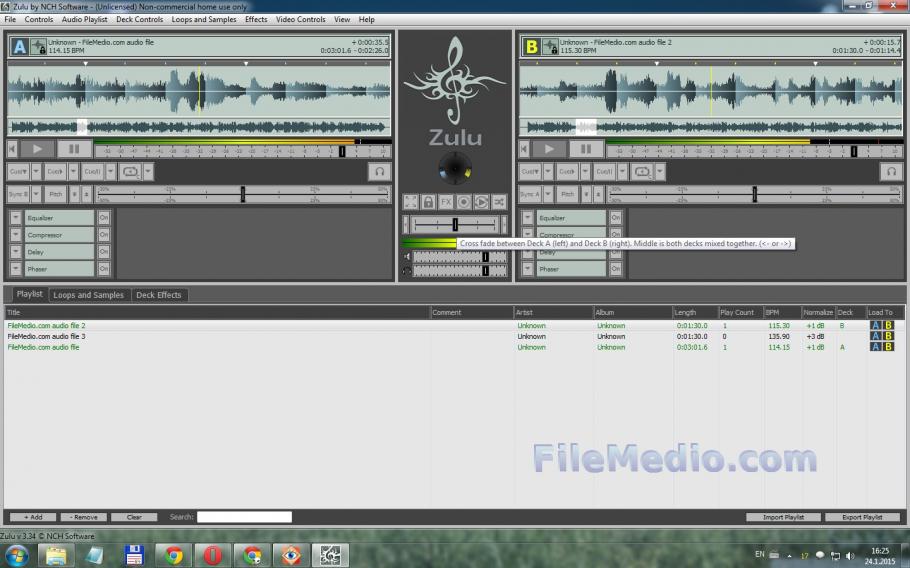Image resolution: width=910 pixels, height=568 pixels.
Task: Open loop options dropdown on Deck B
Action: 660,172
